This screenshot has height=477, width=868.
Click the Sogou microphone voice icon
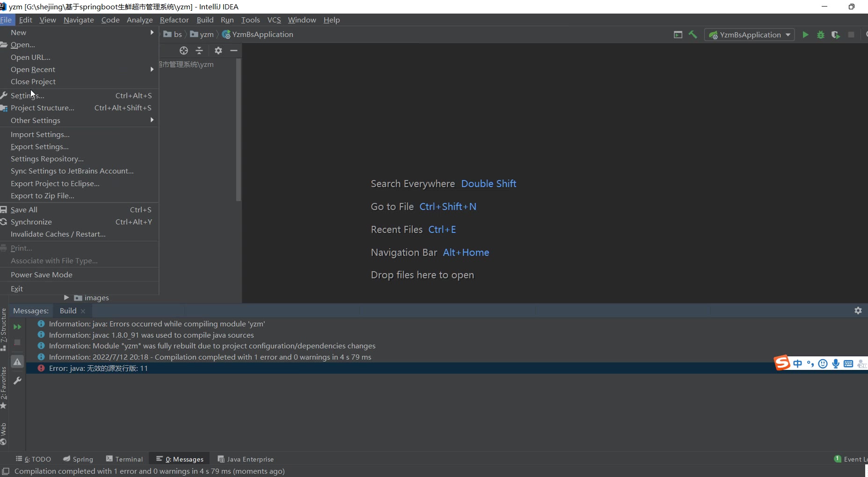tap(835, 363)
